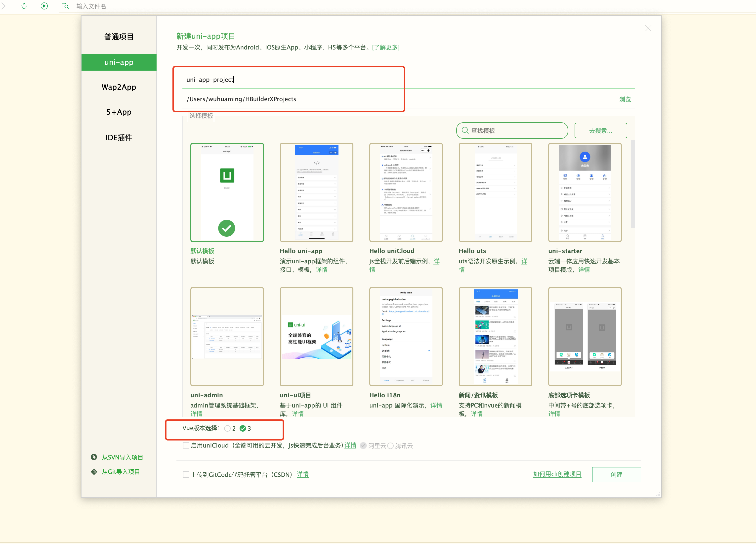Open 详情 link for 新闻/资讯模板

[x=476, y=413]
